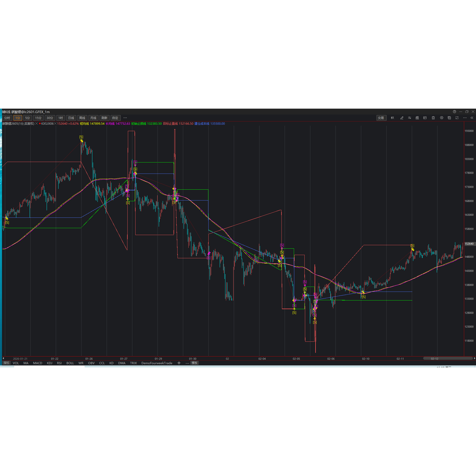Screen dimensions: 476x476
Task: Select the BOLL indicator tab
Action: click(x=70, y=363)
